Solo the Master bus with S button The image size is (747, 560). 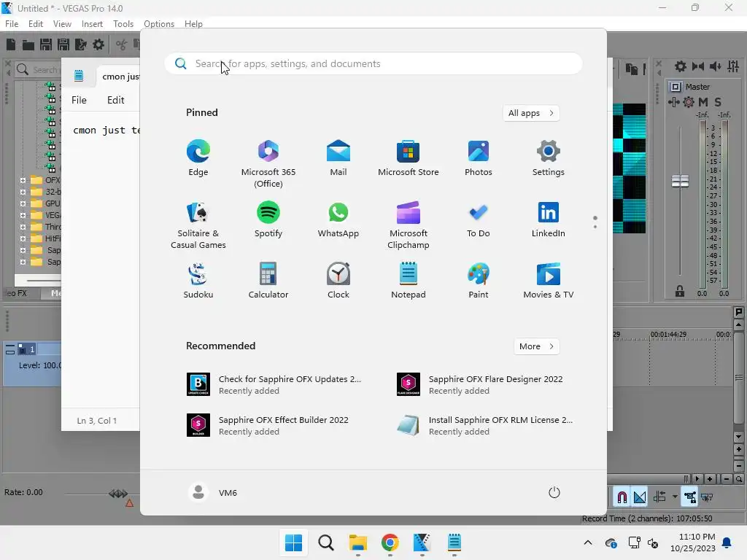coord(718,102)
